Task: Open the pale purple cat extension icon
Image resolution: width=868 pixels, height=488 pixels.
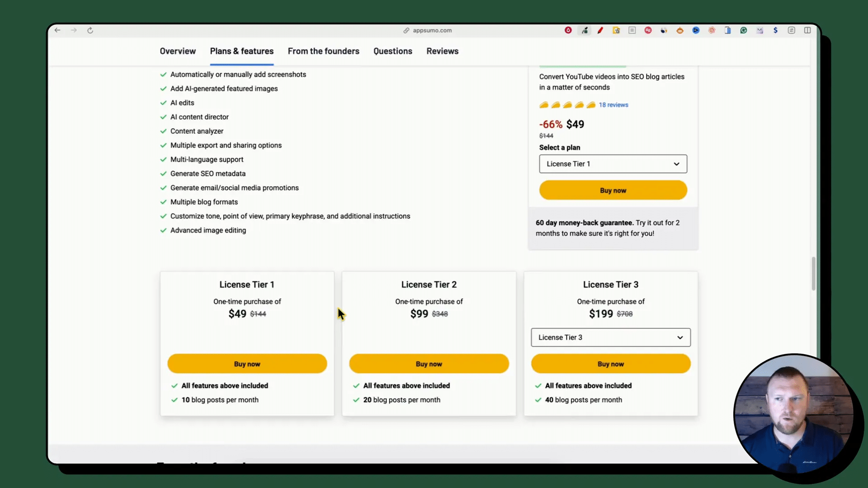Action: point(759,30)
